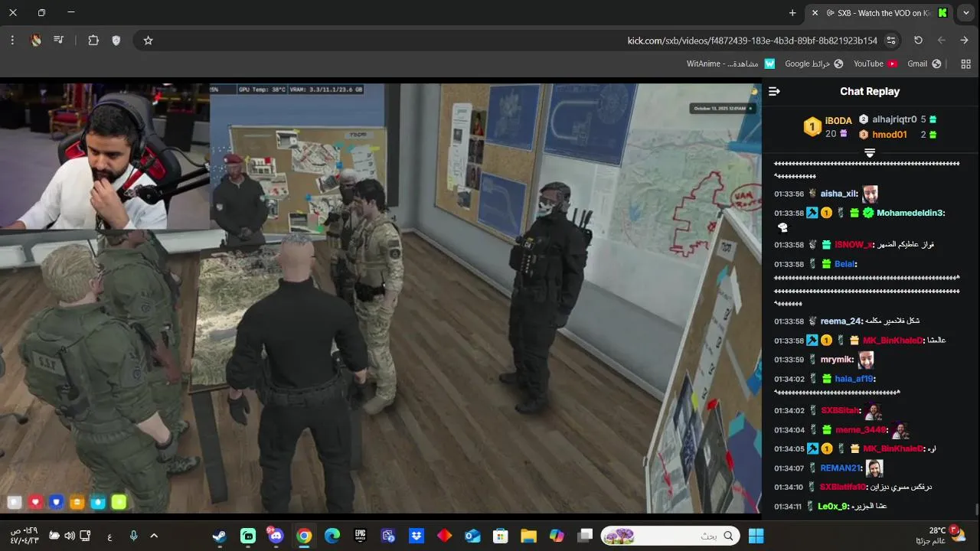Open Windows Start menu
This screenshot has width=980, height=551.
click(x=756, y=536)
